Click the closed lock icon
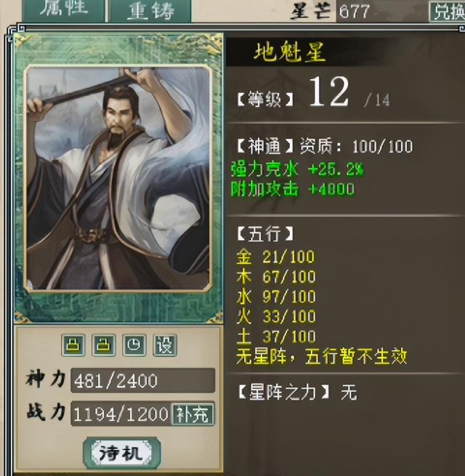 [x=73, y=345]
